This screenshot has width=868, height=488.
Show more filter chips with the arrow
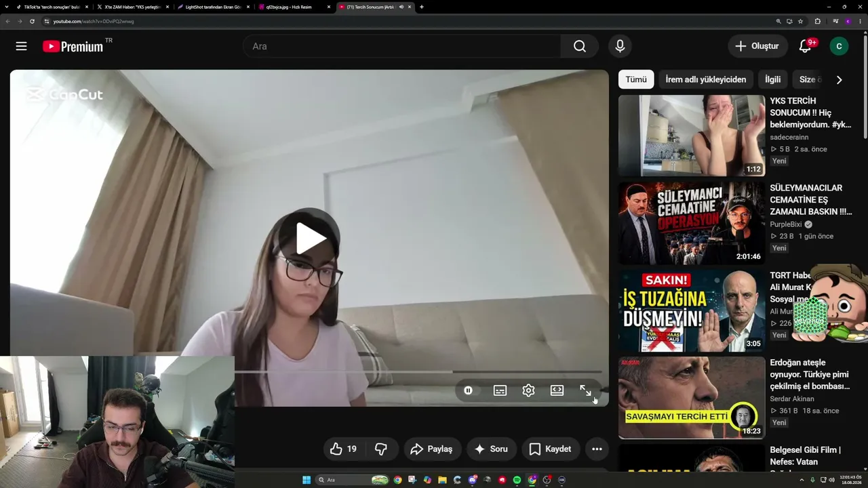tap(839, 79)
